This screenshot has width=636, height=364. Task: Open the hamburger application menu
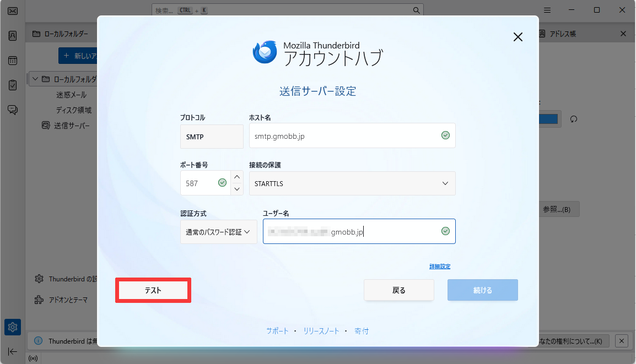[547, 9]
